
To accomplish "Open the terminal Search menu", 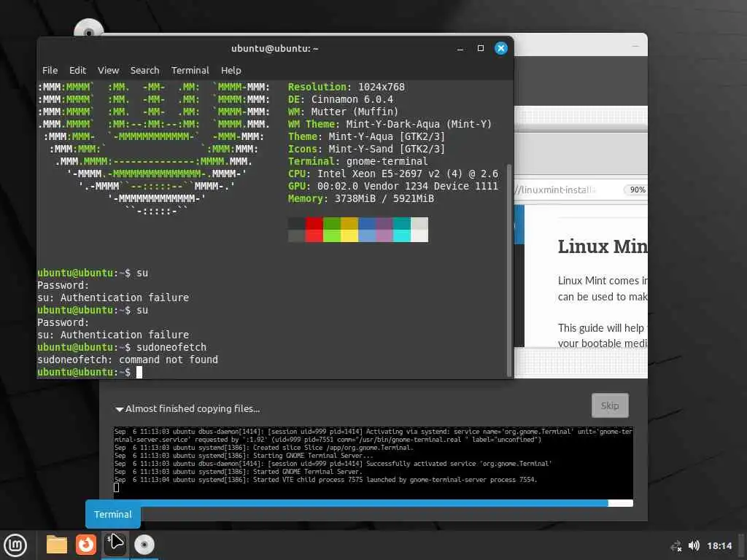I will (145, 71).
